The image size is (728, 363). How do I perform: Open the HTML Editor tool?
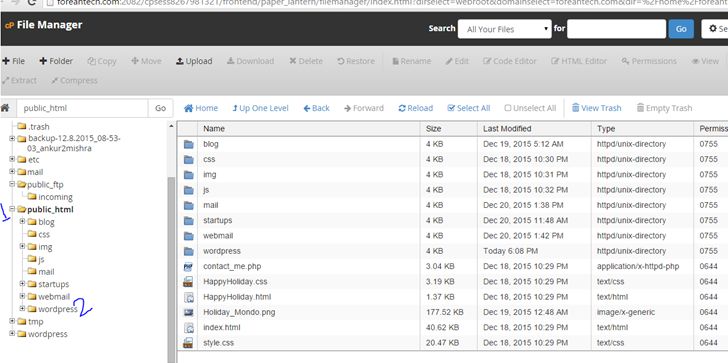(579, 61)
